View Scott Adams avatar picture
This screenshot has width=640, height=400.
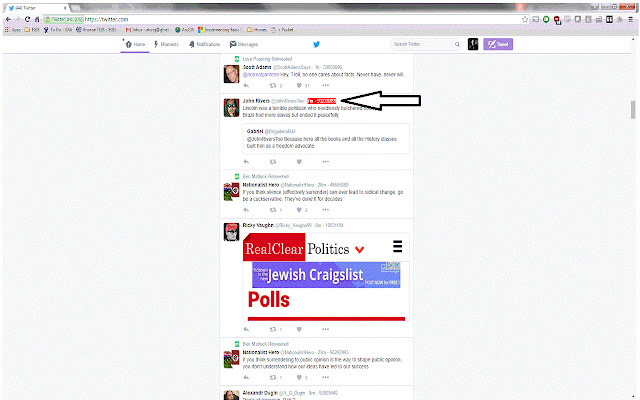pos(231,74)
